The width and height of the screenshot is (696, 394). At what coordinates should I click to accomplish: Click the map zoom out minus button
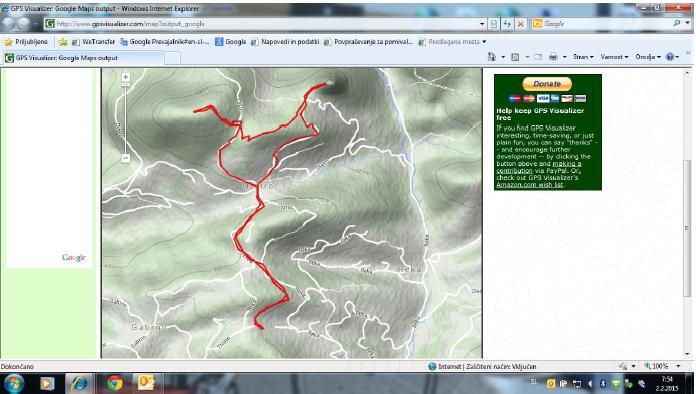pyautogui.click(x=126, y=158)
